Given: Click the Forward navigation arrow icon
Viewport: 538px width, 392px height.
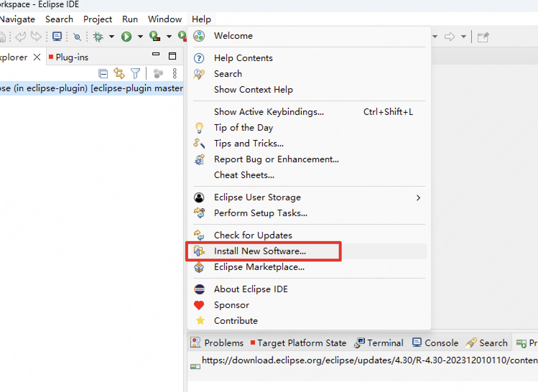Looking at the screenshot, I should (x=450, y=37).
